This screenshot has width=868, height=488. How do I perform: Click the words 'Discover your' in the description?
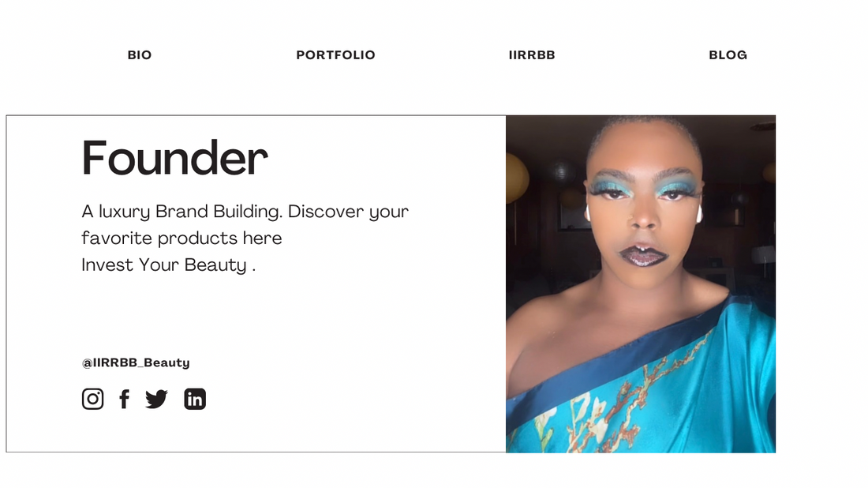[348, 212]
